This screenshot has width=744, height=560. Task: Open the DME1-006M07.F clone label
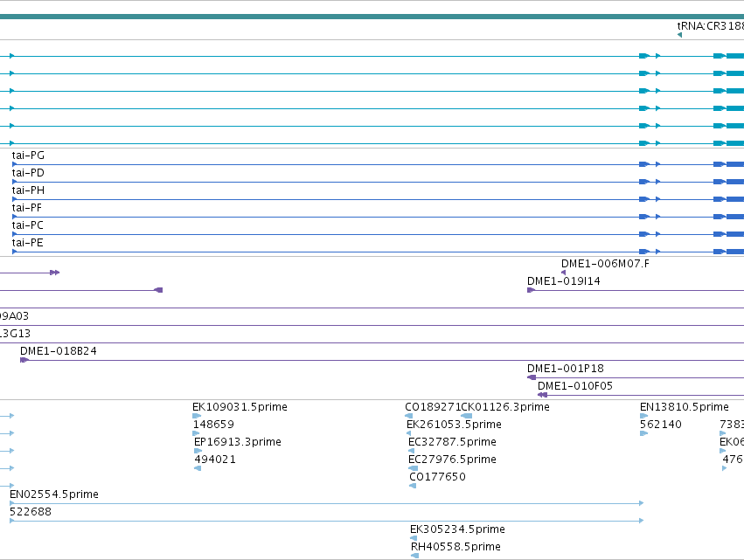605,264
